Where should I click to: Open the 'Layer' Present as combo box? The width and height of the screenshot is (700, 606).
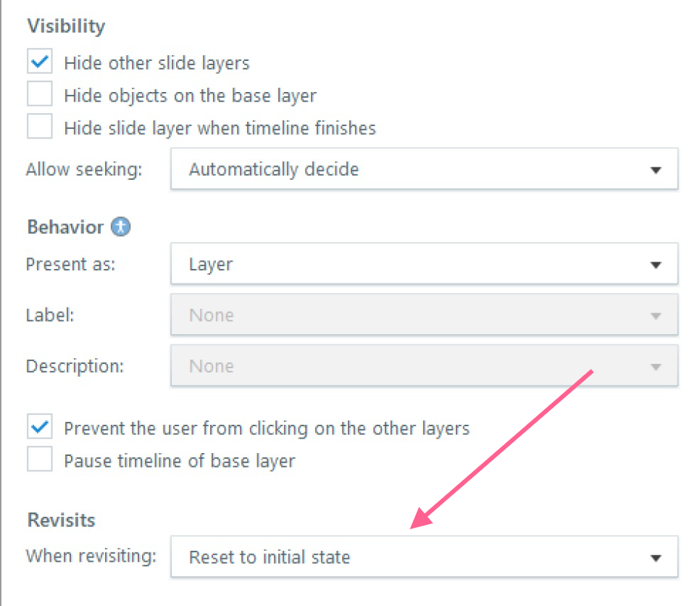coord(406,264)
